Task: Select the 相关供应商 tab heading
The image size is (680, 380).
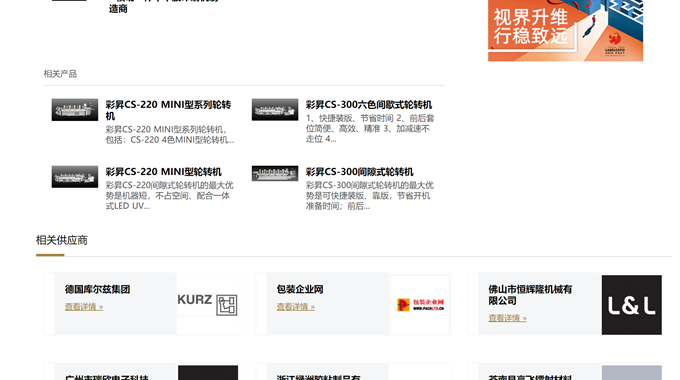Action: (62, 240)
